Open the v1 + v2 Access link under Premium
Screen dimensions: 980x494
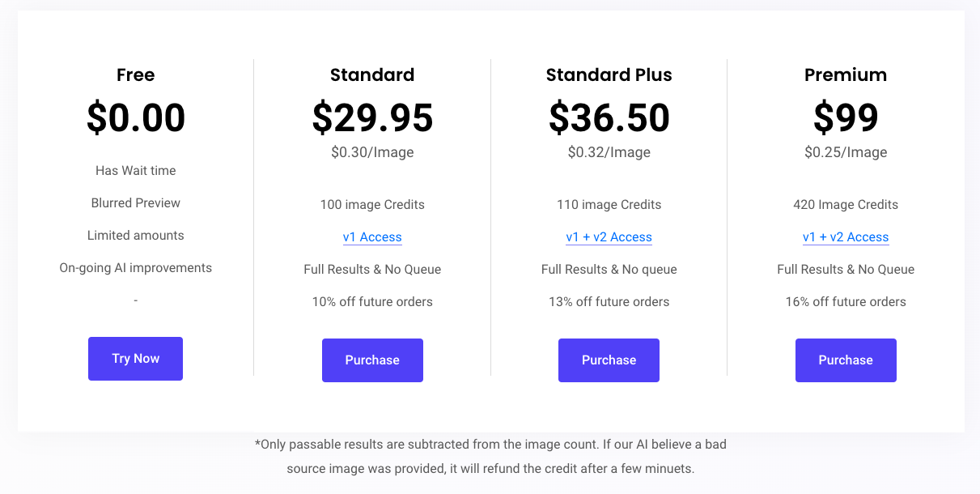pyautogui.click(x=846, y=236)
